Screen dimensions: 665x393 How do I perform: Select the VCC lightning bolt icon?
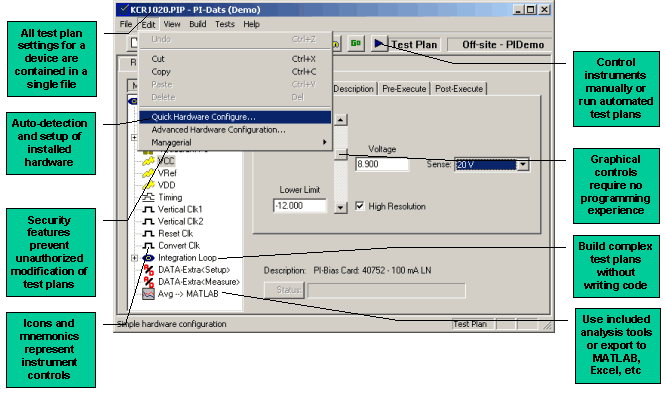[x=148, y=161]
